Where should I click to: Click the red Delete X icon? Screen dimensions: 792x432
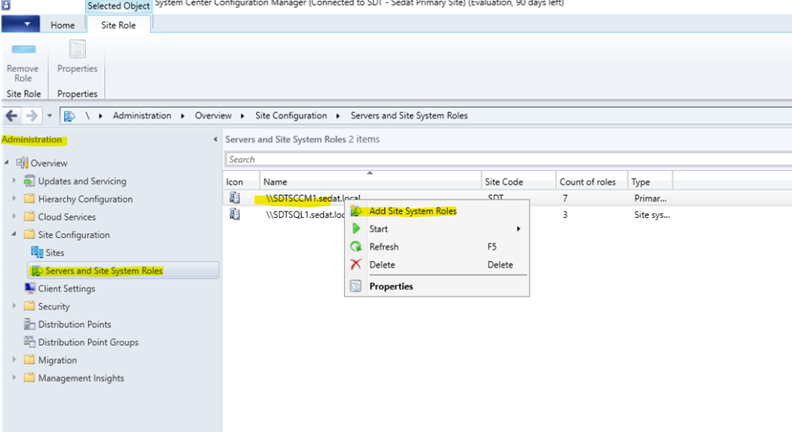tap(356, 264)
